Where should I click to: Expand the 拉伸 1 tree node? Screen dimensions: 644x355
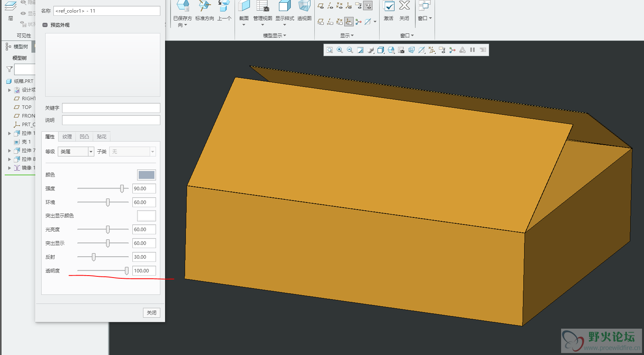(9, 133)
